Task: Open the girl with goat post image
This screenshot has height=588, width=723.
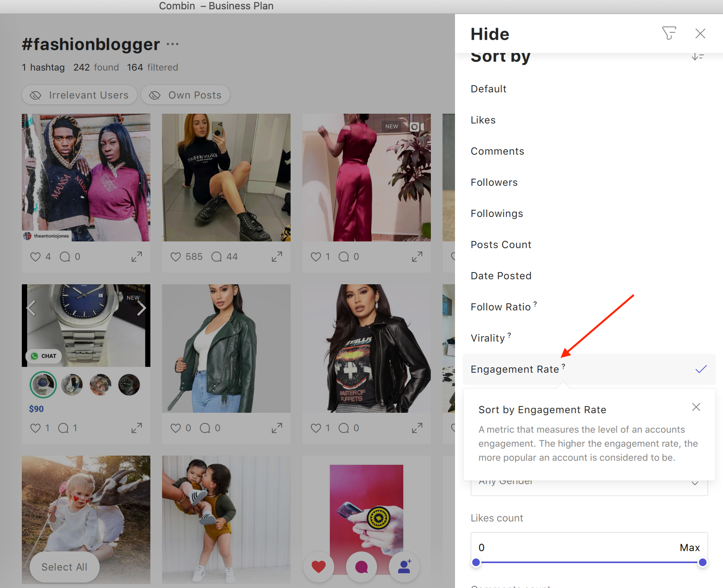Action: tap(86, 519)
